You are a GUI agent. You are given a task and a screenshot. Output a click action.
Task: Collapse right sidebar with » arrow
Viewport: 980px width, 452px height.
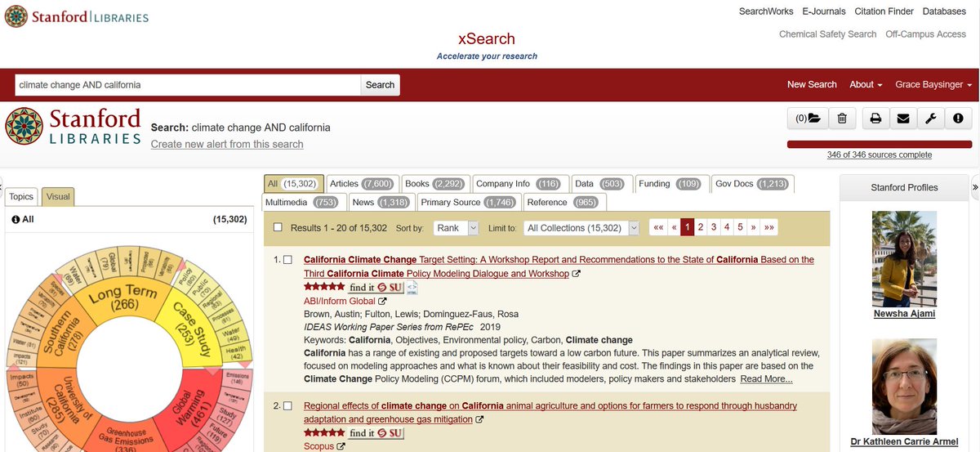975,187
